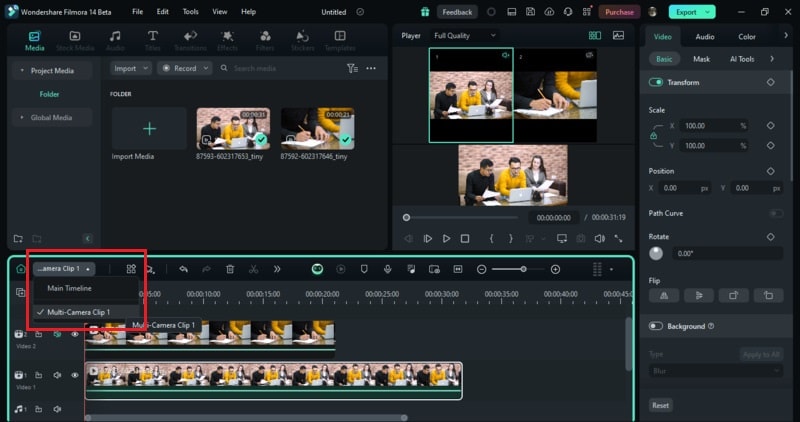The image size is (800, 422).
Task: Click the player Play button
Action: (446, 239)
